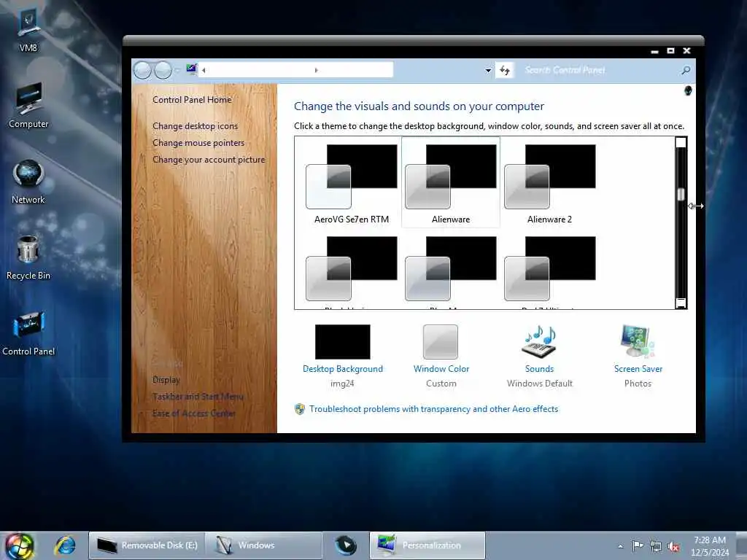Open the address bar previous locations dropdown
747x560 pixels.
(x=488, y=71)
